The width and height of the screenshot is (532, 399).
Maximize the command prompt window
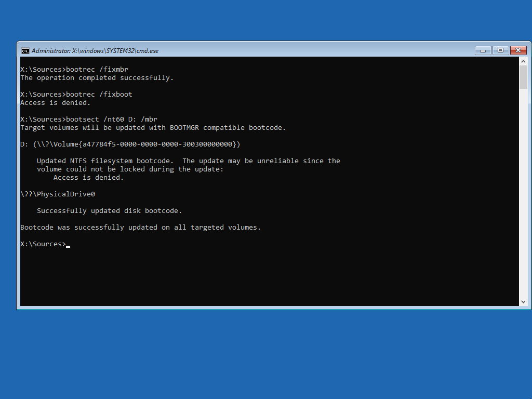click(500, 50)
